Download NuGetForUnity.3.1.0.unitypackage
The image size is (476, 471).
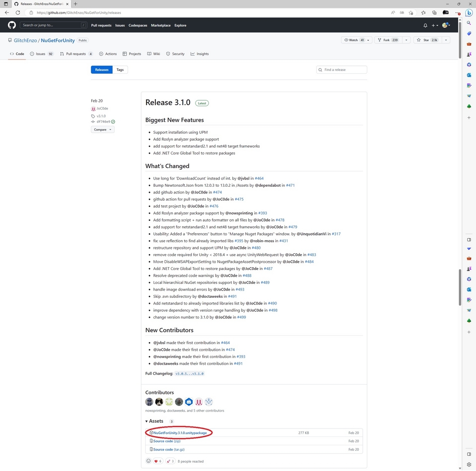(x=180, y=433)
